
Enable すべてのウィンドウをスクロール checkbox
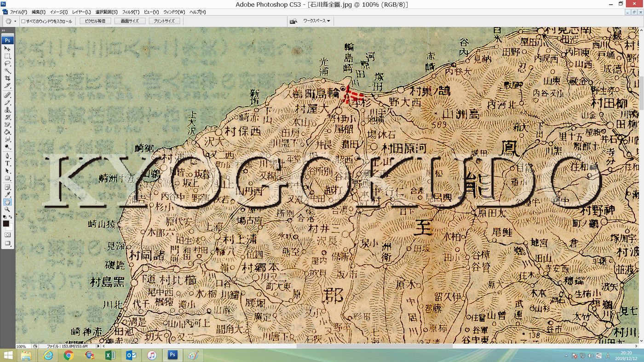[23, 21]
